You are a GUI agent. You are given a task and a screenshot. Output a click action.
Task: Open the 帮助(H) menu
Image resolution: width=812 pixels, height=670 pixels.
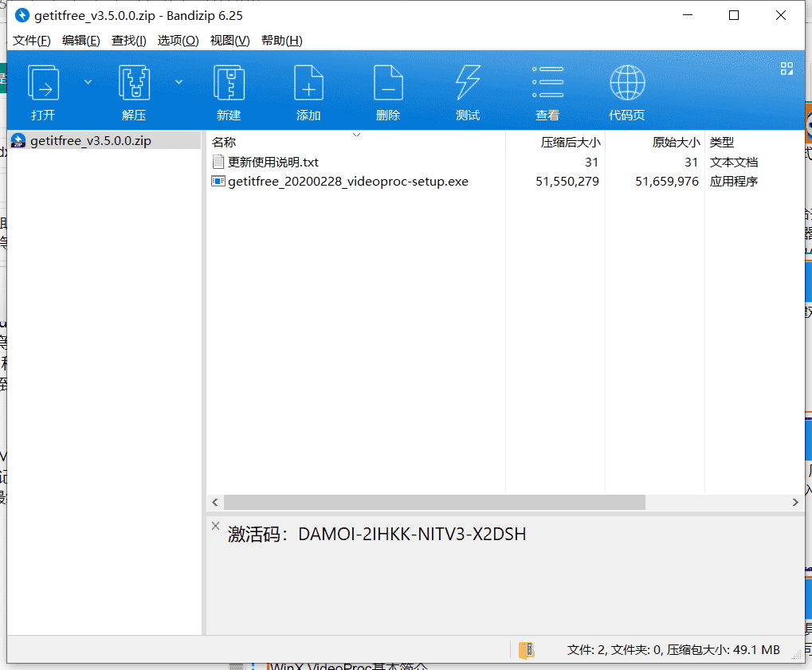pyautogui.click(x=282, y=41)
